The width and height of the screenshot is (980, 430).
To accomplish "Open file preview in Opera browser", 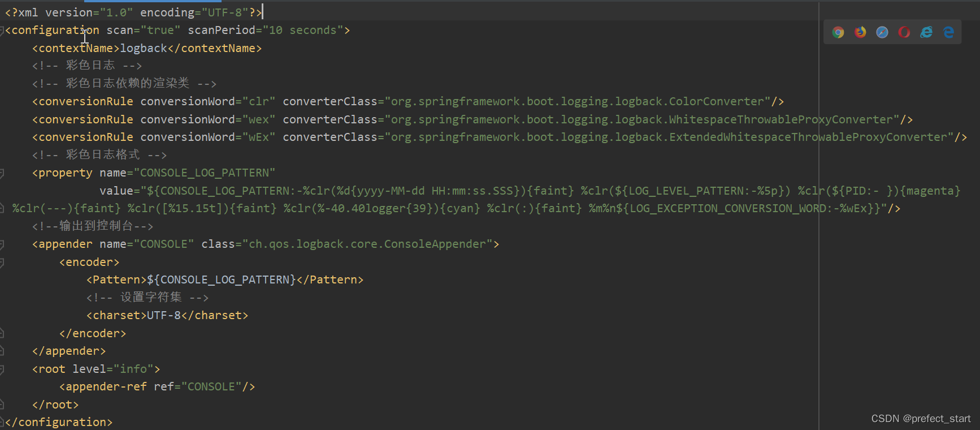I will 904,32.
